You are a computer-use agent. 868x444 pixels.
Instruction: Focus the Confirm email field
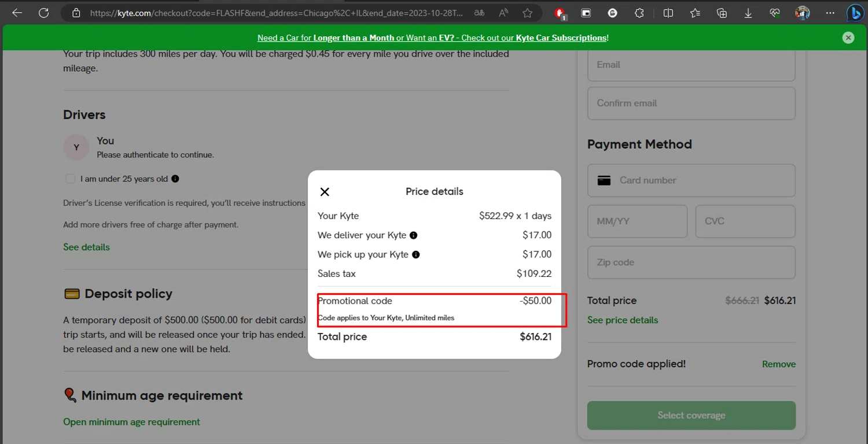pos(692,103)
